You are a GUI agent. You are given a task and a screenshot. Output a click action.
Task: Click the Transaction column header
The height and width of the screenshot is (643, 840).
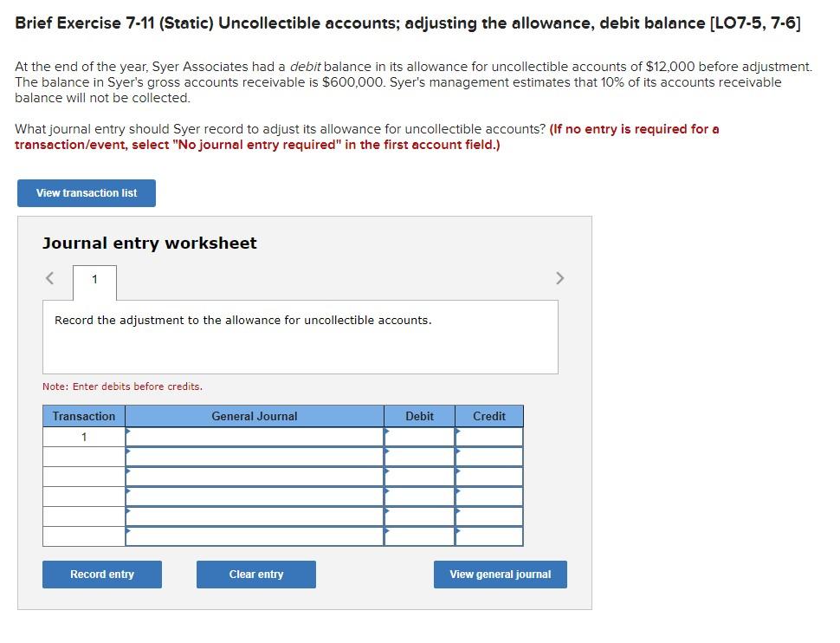(82, 416)
